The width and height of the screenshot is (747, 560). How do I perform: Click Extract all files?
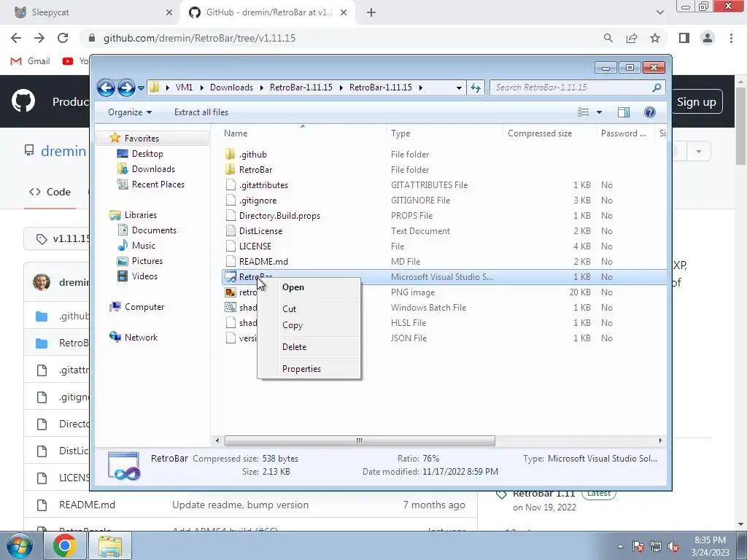click(201, 112)
